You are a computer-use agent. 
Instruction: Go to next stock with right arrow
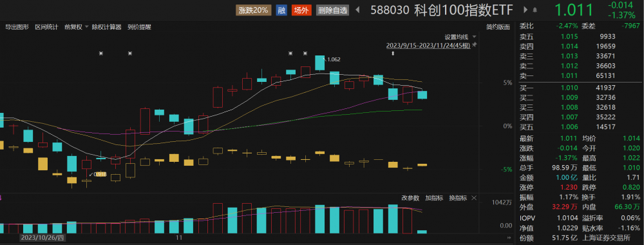(x=526, y=10)
